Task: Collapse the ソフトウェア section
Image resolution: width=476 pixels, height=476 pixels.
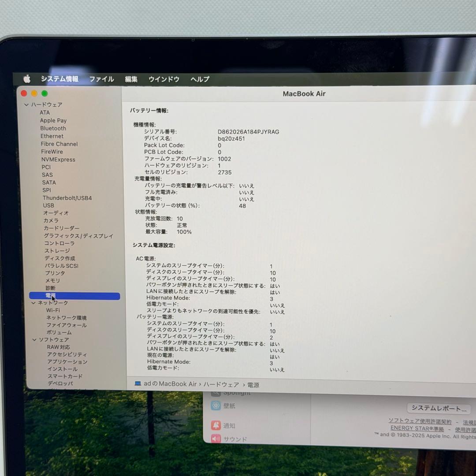Action: (34, 339)
